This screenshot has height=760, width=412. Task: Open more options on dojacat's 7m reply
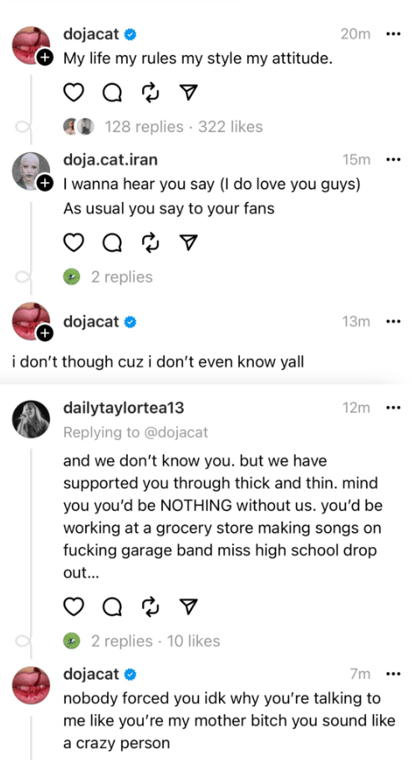click(x=393, y=674)
